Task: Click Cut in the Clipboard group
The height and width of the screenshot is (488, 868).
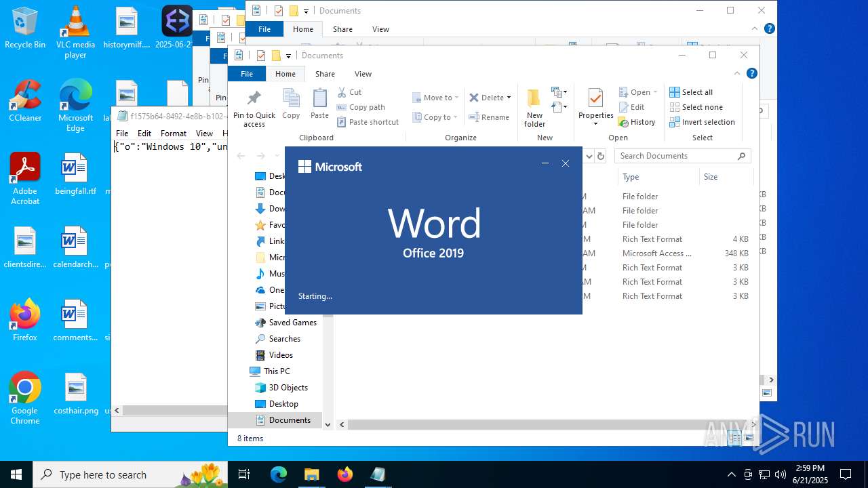Action: 350,92
